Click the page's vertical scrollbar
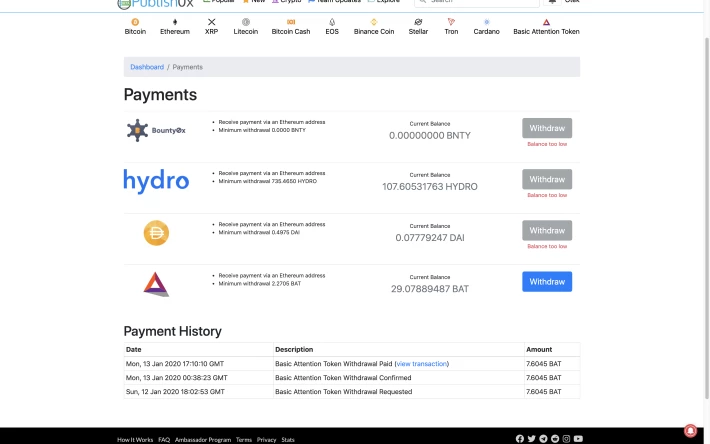Viewport: 710px width, 444px height. click(707, 217)
